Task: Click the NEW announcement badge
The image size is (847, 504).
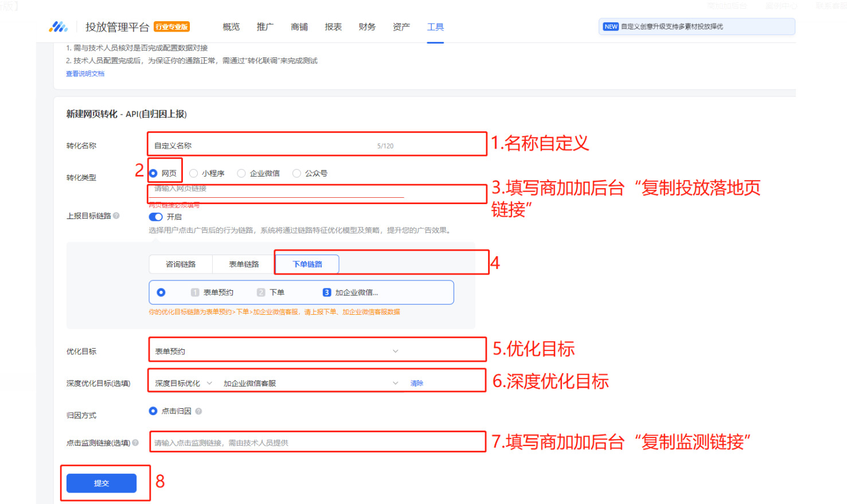Action: click(x=611, y=27)
